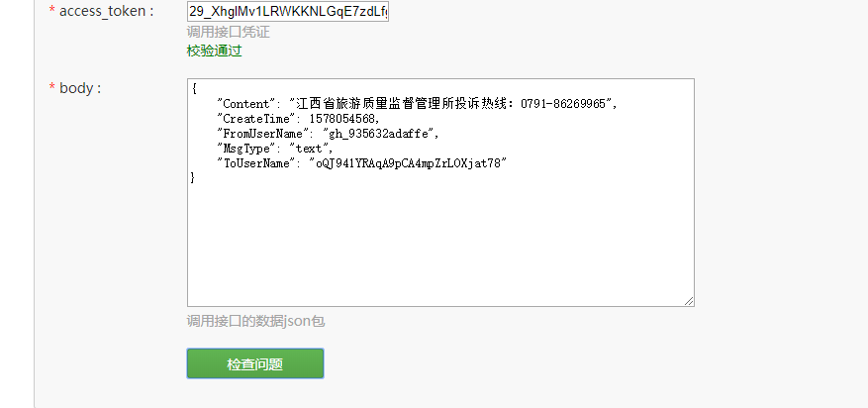Screen dimensions: 868x408
Task: Place cursor on the "Content" key
Action: pos(246,104)
